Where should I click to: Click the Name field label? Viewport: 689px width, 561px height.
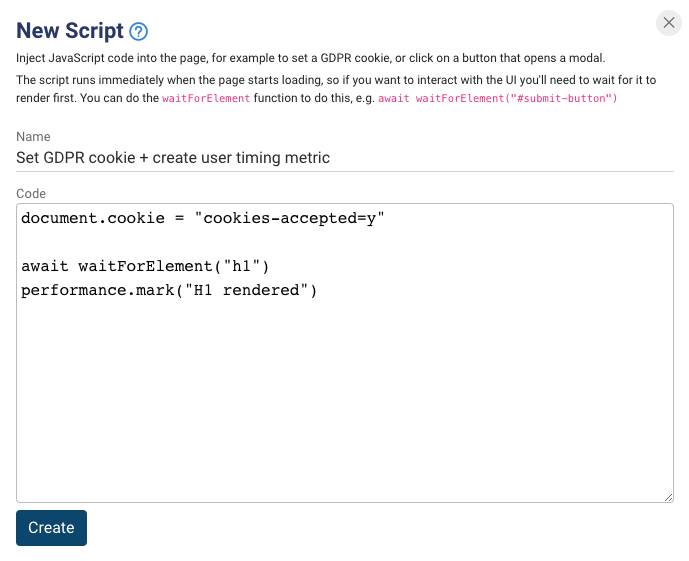pyautogui.click(x=33, y=137)
